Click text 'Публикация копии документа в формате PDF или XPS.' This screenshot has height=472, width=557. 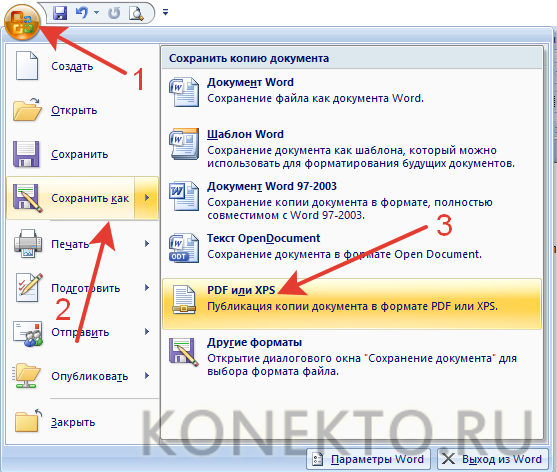(352, 306)
